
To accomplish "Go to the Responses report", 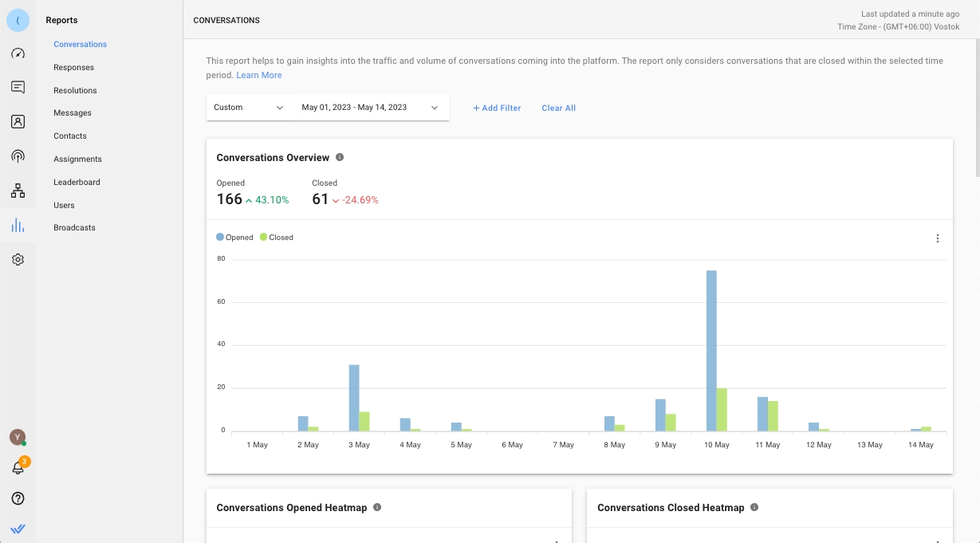I will (x=73, y=68).
